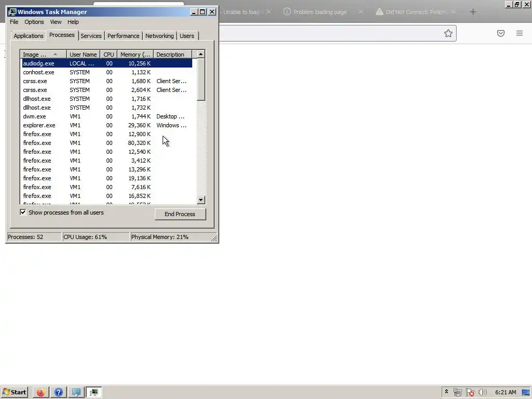Click the Show desktop icon
This screenshot has width=532, height=399.
click(527, 392)
